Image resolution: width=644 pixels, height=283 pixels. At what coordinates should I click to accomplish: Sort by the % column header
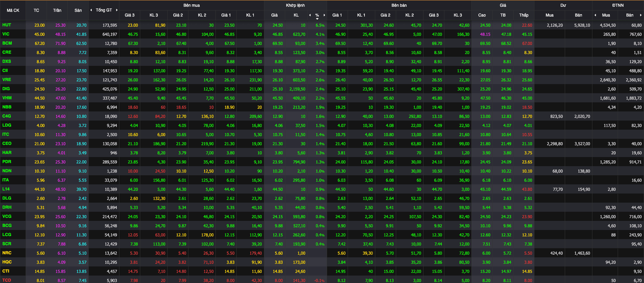pos(317,15)
